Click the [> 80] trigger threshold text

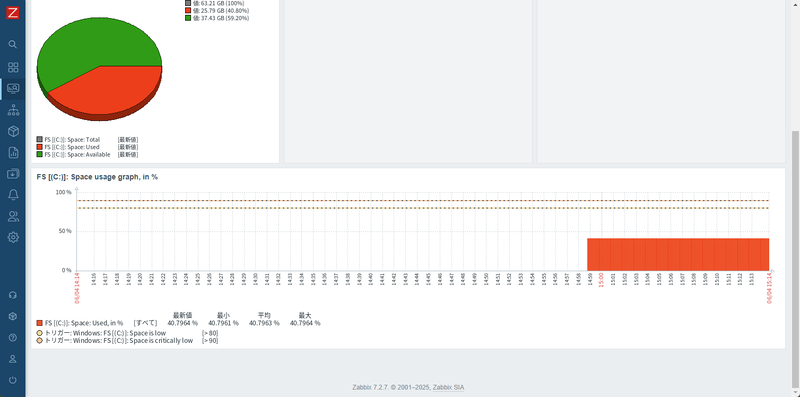click(210, 333)
